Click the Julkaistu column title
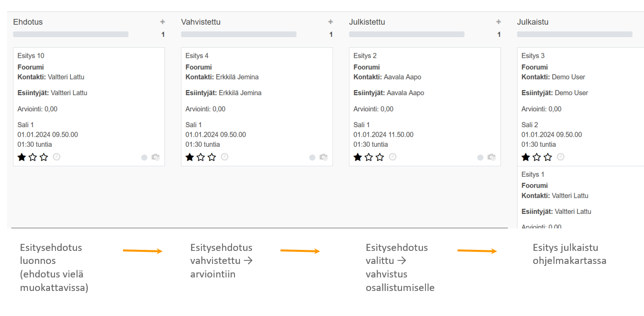This screenshot has width=644, height=316. coord(532,22)
